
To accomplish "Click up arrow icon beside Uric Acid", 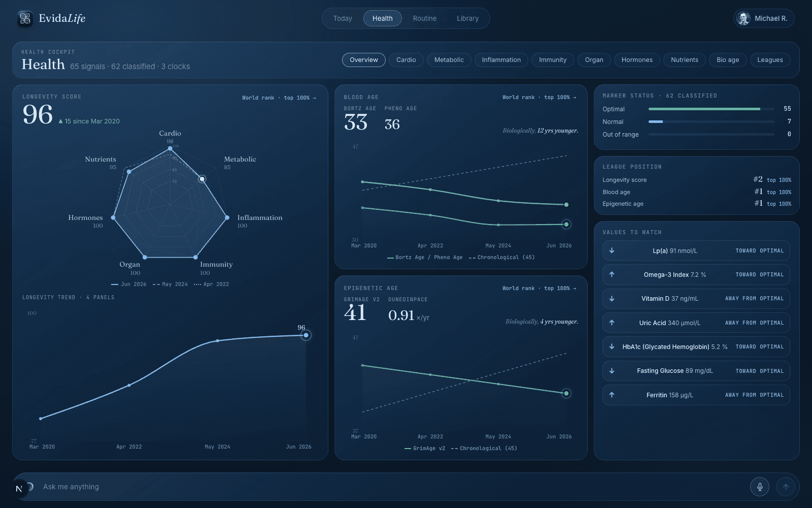I will coord(612,323).
